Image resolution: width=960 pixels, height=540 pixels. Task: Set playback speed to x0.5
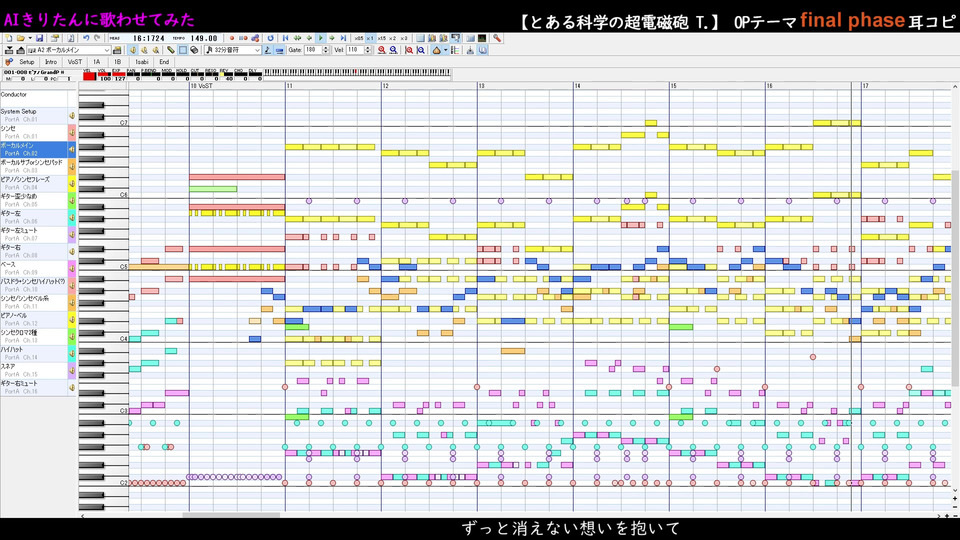(358, 38)
